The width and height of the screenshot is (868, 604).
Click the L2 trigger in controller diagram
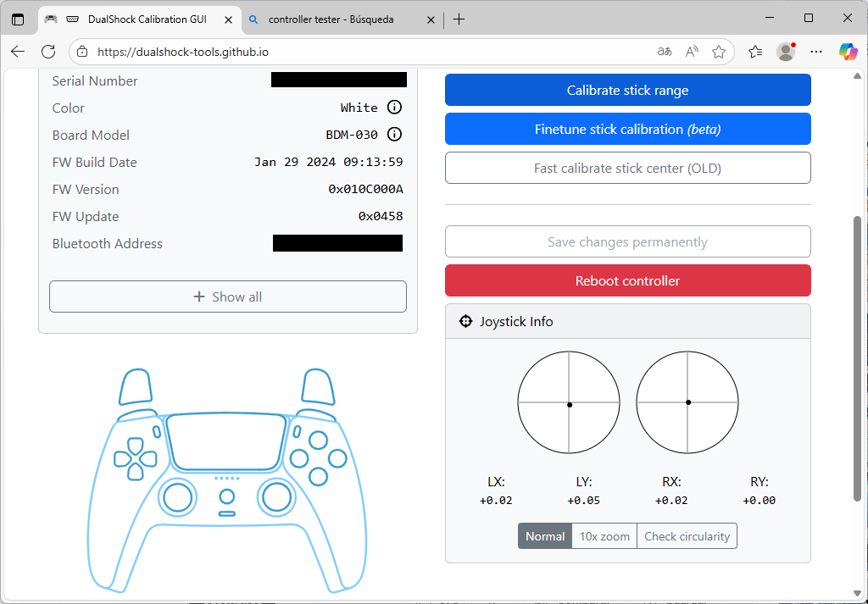point(136,386)
